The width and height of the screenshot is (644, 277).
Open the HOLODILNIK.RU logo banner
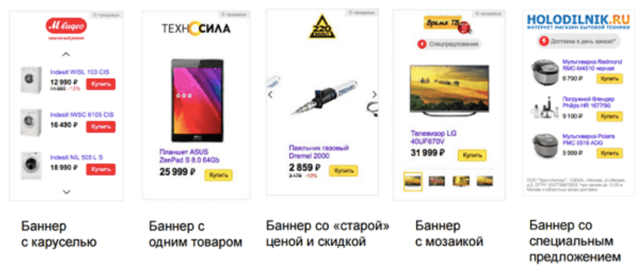[x=578, y=21]
